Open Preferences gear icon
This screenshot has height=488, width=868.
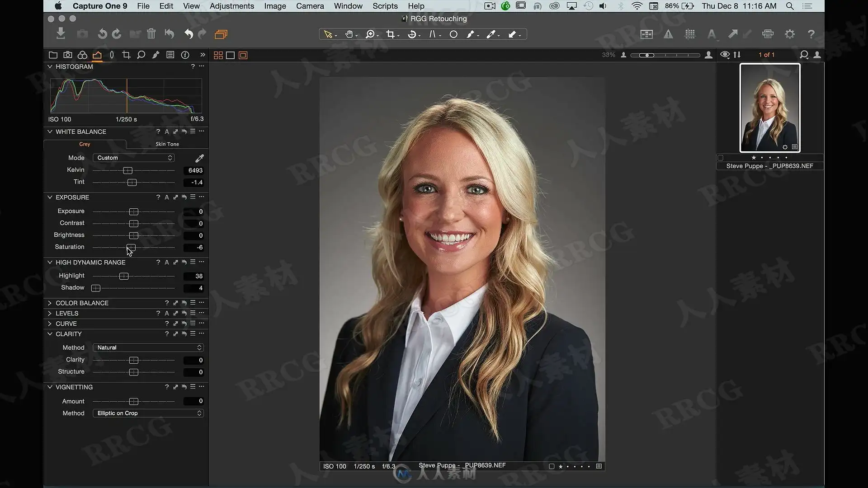[x=789, y=34]
